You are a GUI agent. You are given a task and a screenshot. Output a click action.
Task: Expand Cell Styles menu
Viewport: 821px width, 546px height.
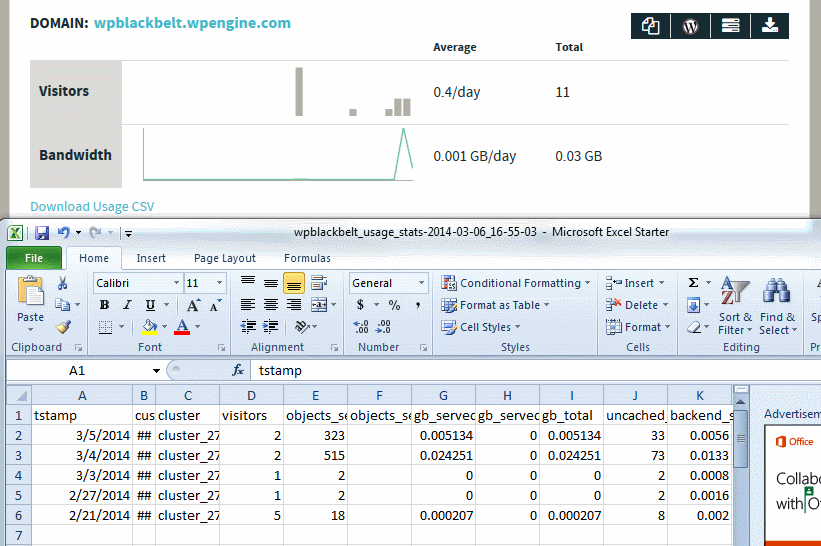click(x=481, y=327)
